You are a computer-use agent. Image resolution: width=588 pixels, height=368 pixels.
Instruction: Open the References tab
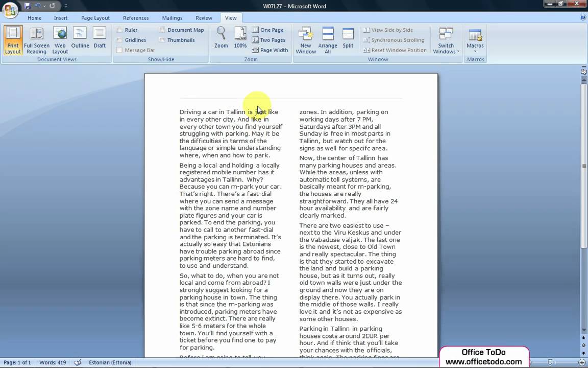click(136, 18)
